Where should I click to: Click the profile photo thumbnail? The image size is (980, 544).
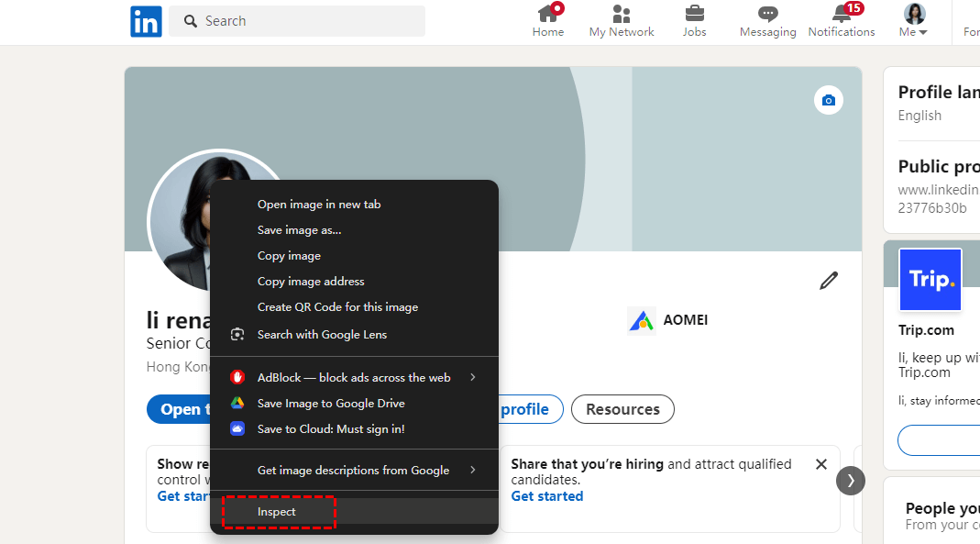[x=180, y=222]
